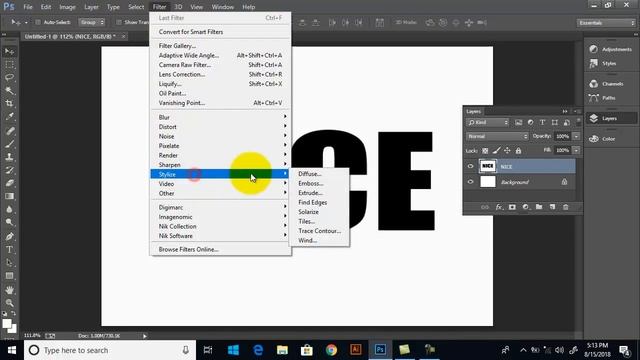Open the Auto-Select Group dropdown
Image resolution: width=640 pixels, height=360 pixels.
(x=92, y=22)
